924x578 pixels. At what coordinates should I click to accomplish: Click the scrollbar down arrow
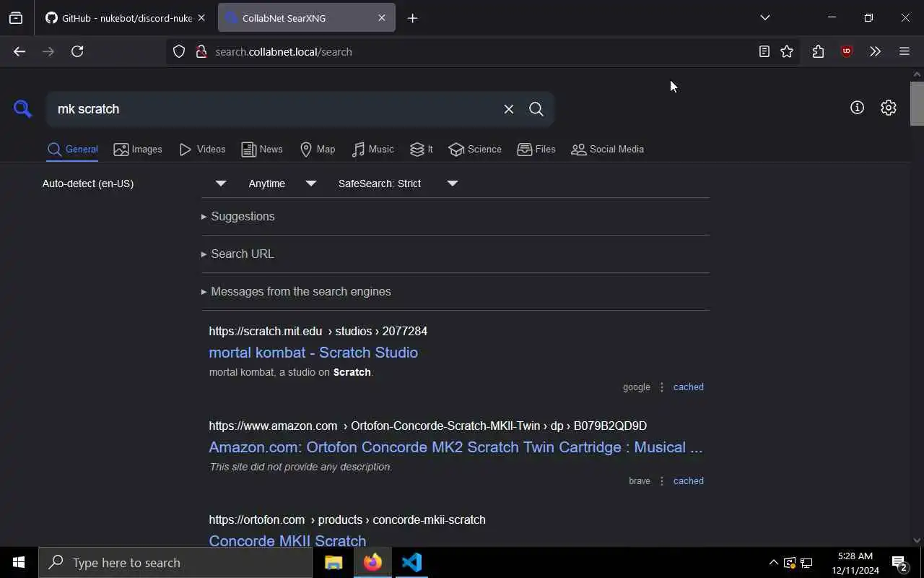tap(917, 540)
